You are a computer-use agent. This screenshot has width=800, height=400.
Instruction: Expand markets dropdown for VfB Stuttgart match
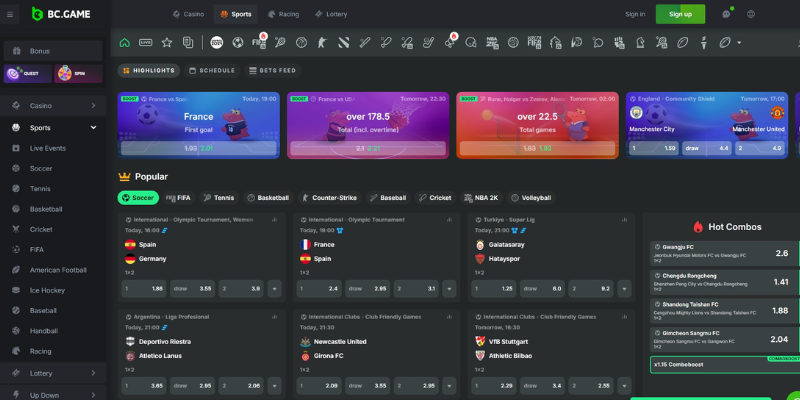(624, 386)
